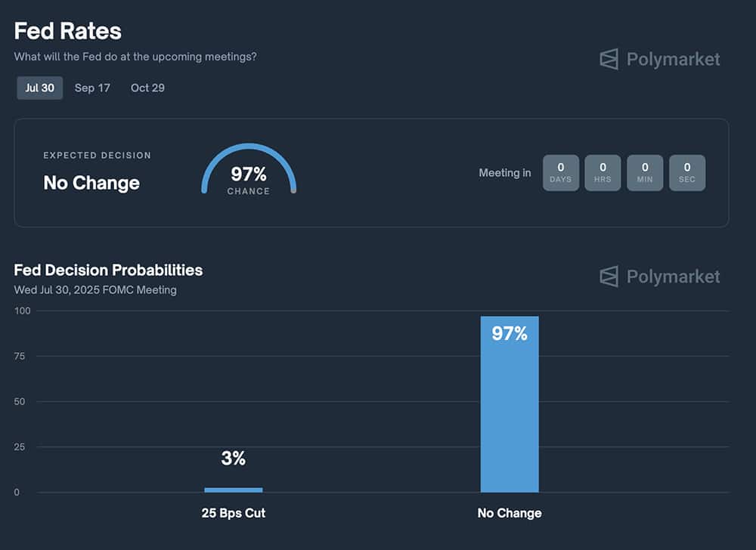Click the Polymarket logo icon beside chart heading
The width and height of the screenshot is (756, 550).
[x=609, y=277]
